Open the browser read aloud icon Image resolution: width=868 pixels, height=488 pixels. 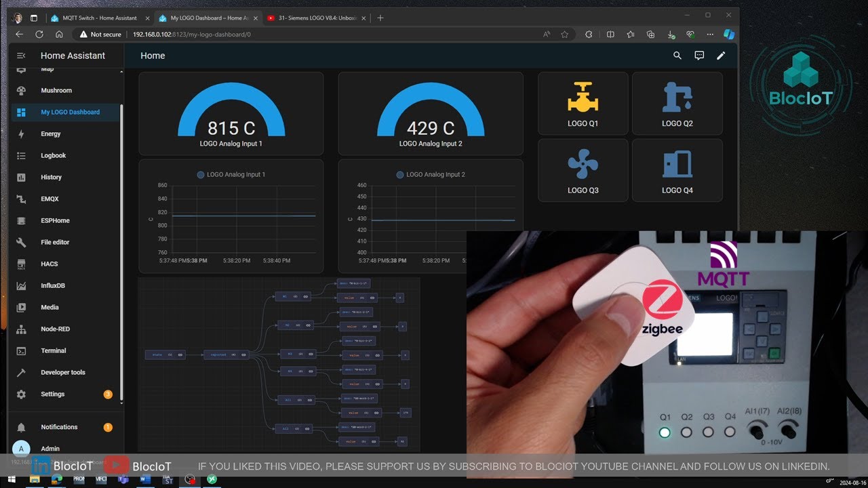click(x=547, y=34)
